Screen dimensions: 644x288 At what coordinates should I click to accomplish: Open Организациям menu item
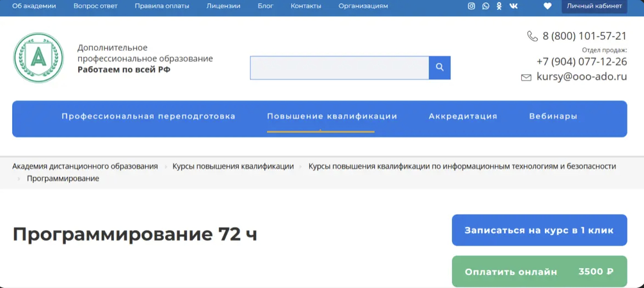pos(363,6)
